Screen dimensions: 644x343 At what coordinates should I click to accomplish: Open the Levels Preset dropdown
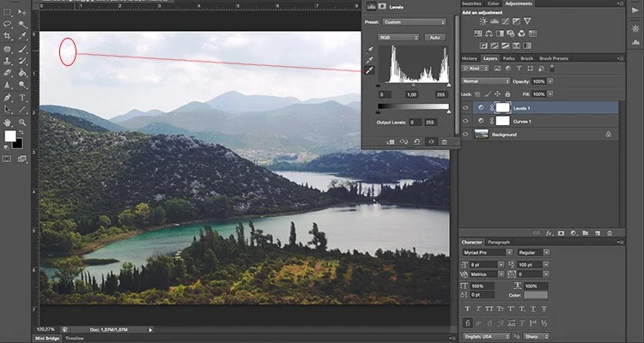(414, 22)
